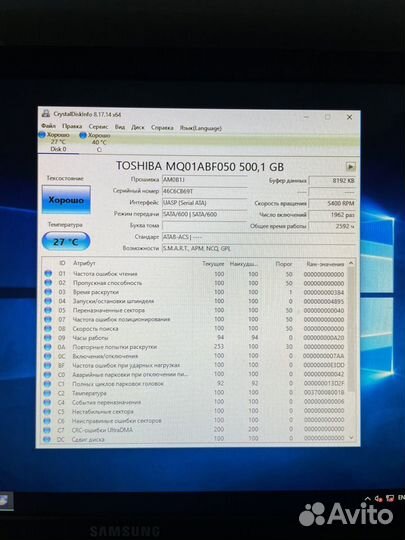Image resolution: width=405 pixels, height=540 pixels.
Task: Click the Прошивка field showing AM0B1J
Action: coord(205,179)
